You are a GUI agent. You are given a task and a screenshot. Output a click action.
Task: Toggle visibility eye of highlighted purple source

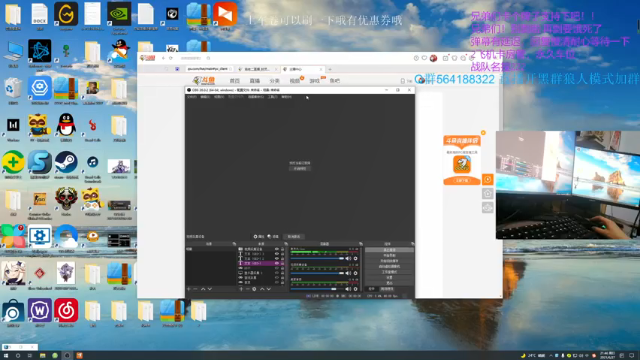(277, 263)
